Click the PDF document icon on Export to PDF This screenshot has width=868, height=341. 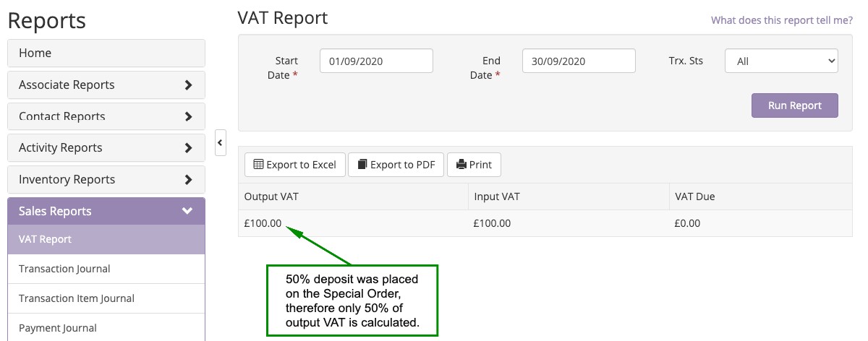(x=362, y=165)
